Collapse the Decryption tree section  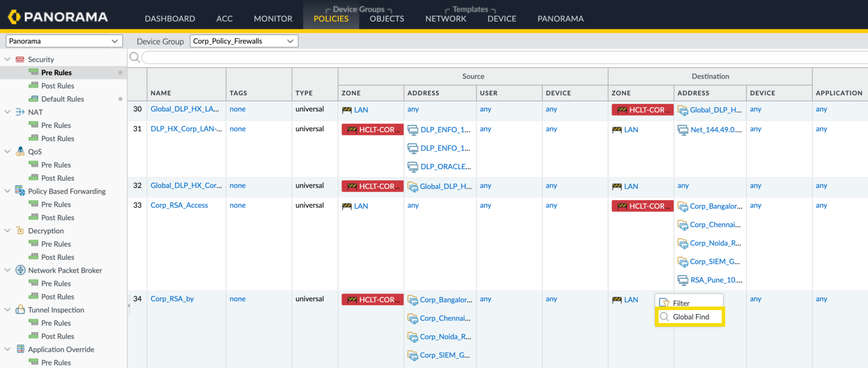(x=7, y=230)
